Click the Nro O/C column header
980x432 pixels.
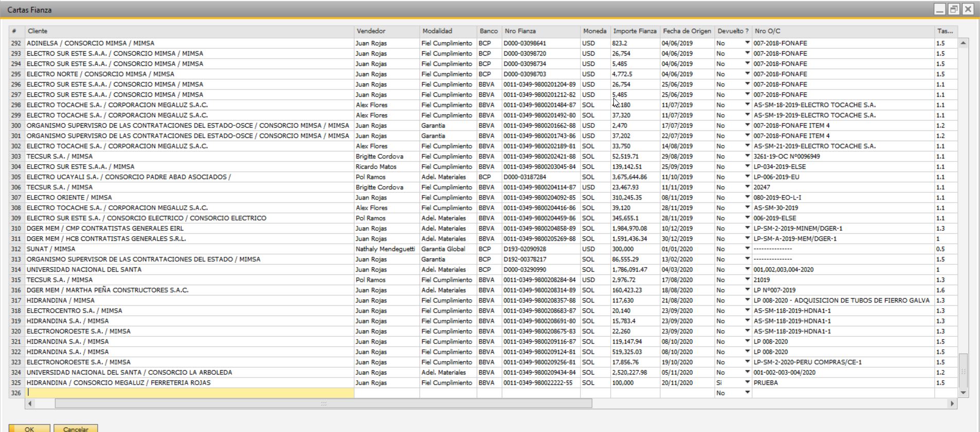pyautogui.click(x=843, y=31)
